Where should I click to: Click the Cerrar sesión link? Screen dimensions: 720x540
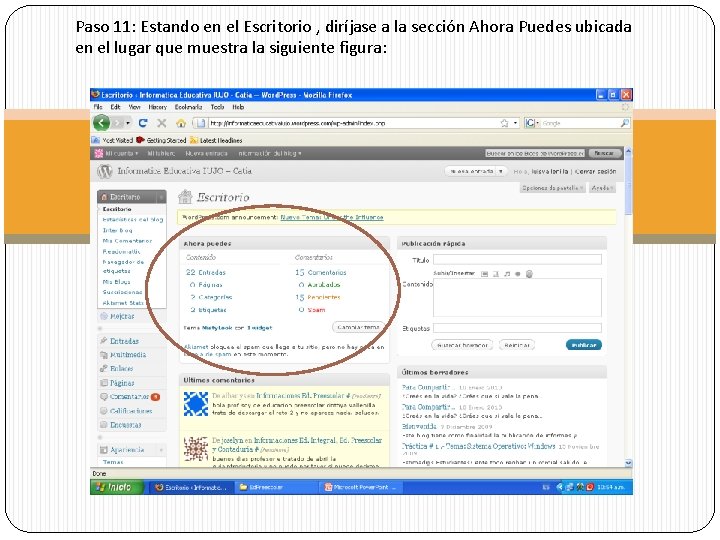[596, 171]
